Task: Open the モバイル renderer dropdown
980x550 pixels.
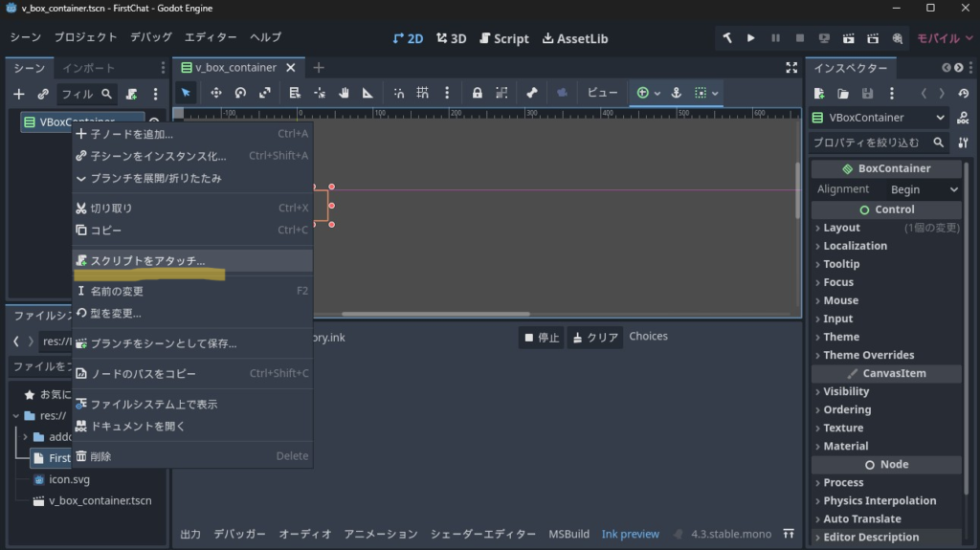Action: (x=945, y=38)
